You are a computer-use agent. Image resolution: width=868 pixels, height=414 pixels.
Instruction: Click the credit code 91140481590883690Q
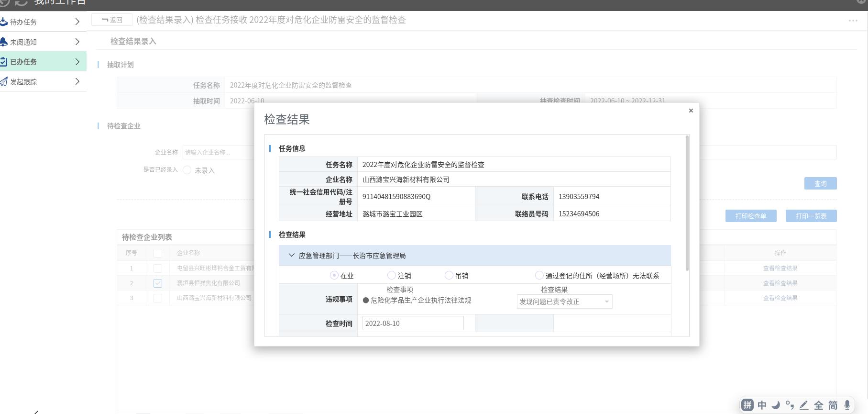[396, 197]
